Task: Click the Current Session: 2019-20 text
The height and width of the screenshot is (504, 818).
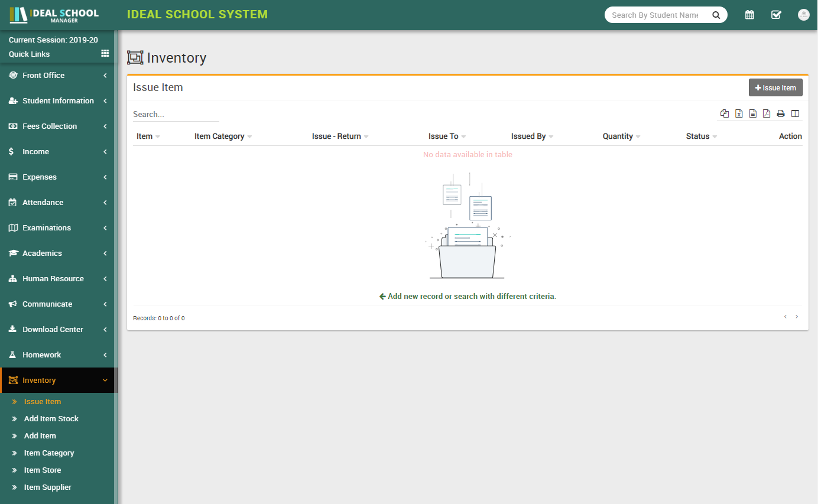Action: 53,40
